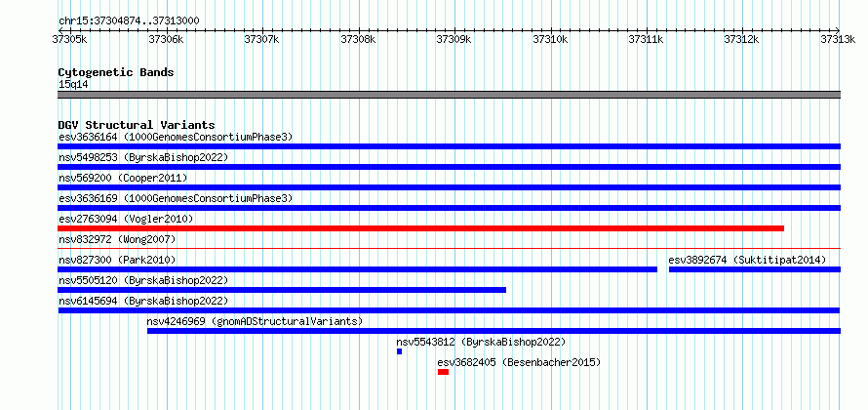
Task: Click the 37308k ruler position
Action: click(358, 39)
